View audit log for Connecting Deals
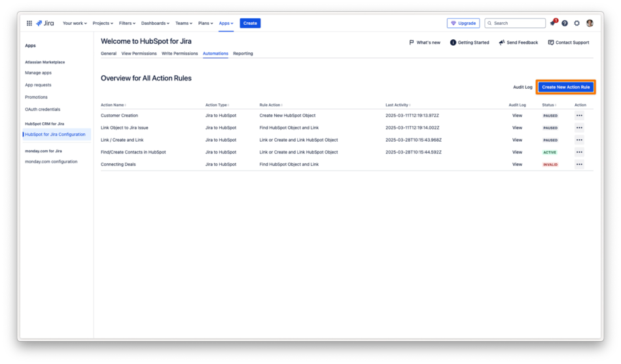The width and height of the screenshot is (621, 364). [x=517, y=165]
